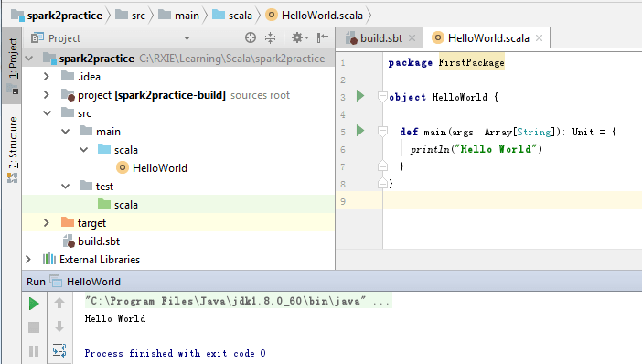Image resolution: width=642 pixels, height=364 pixels.
Task: Select the target folder row
Action: [178, 223]
